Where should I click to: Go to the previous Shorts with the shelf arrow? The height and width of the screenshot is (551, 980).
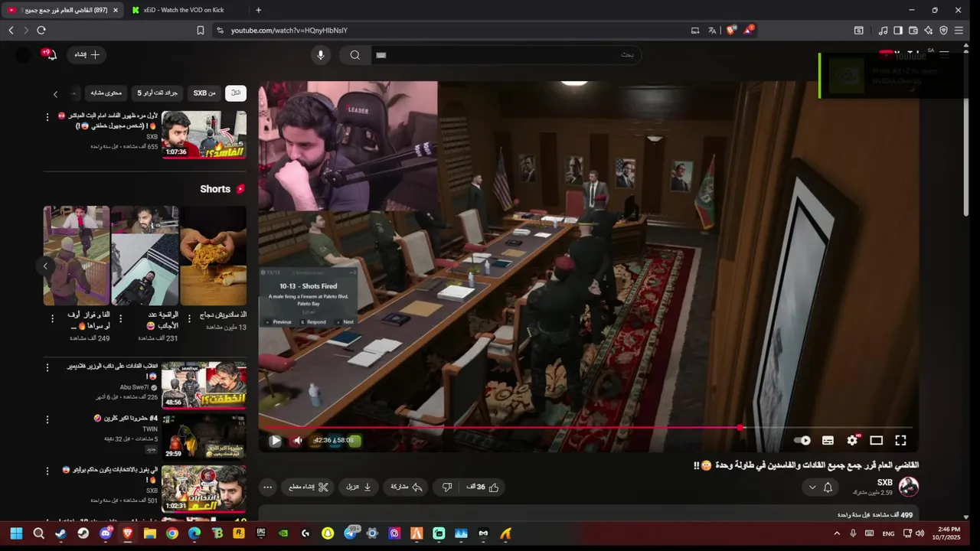(x=45, y=266)
